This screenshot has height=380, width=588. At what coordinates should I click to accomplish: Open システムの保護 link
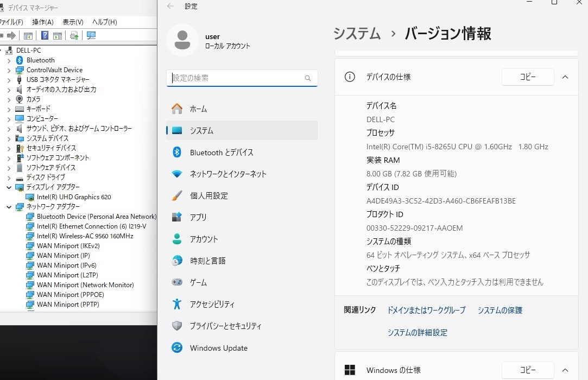(x=499, y=310)
